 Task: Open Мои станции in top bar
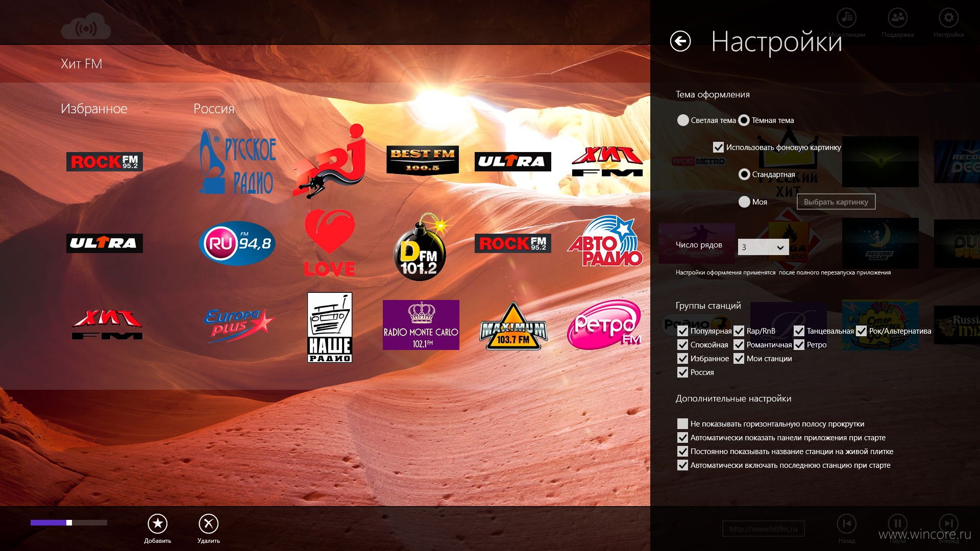[x=846, y=23]
